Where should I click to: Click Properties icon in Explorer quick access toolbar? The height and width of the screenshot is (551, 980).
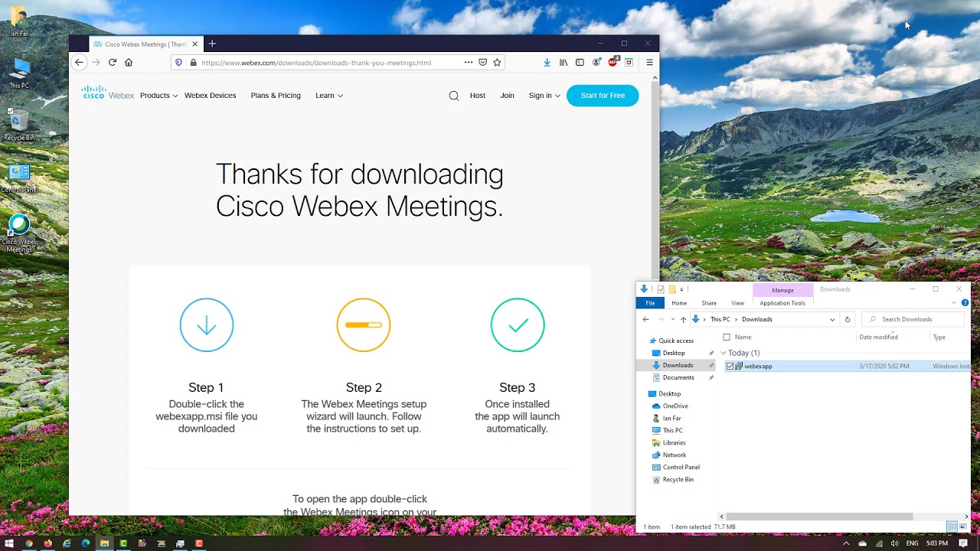click(x=661, y=289)
